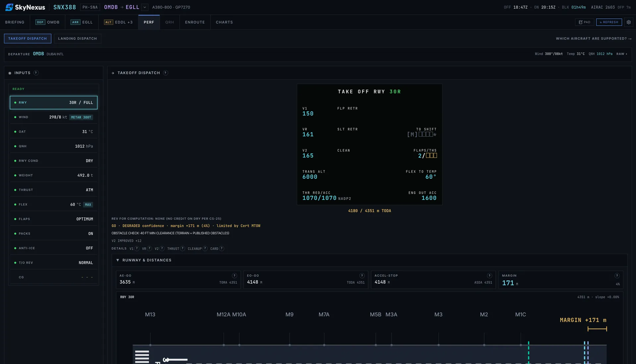Image resolution: width=636 pixels, height=364 pixels.
Task: Open the ACCEL-STOP card help icon
Action: (x=490, y=276)
